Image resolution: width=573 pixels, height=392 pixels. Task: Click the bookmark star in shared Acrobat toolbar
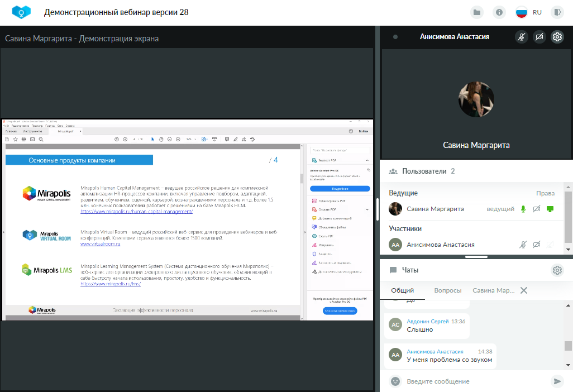click(x=15, y=139)
